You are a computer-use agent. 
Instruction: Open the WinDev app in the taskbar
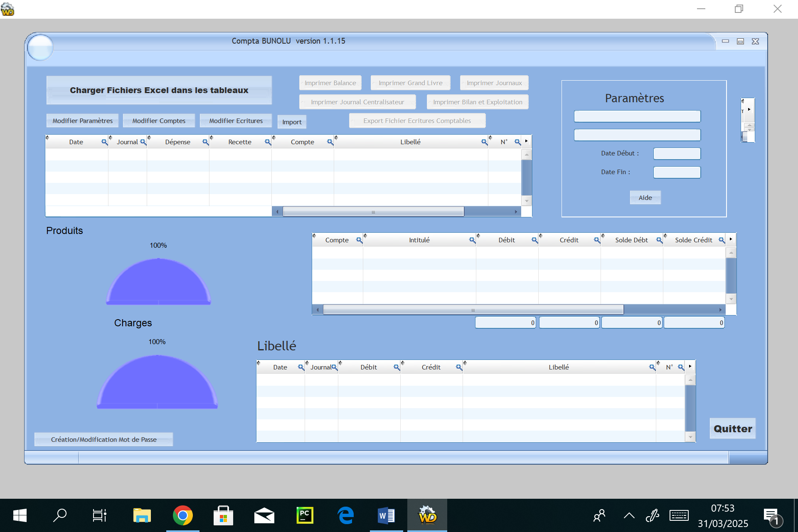[427, 516]
